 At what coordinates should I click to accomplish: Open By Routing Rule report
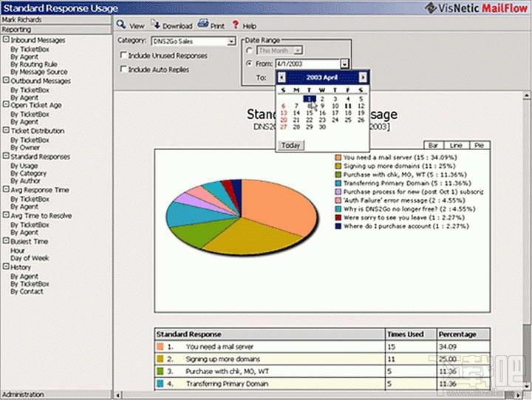pyautogui.click(x=34, y=64)
